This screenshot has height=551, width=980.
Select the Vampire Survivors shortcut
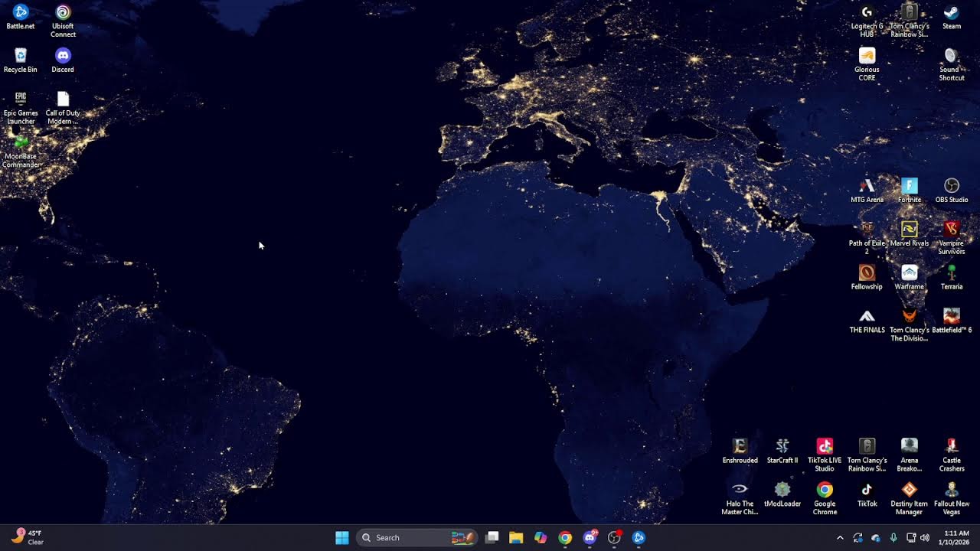[952, 238]
